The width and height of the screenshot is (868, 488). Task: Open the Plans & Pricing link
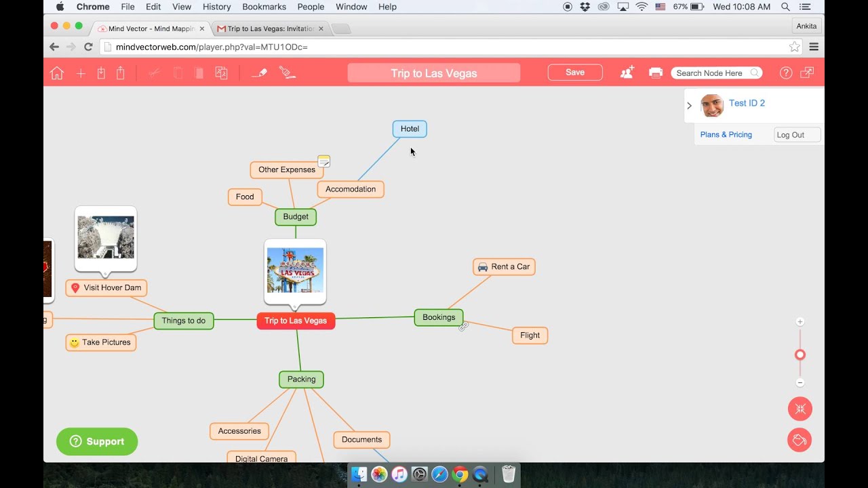726,134
